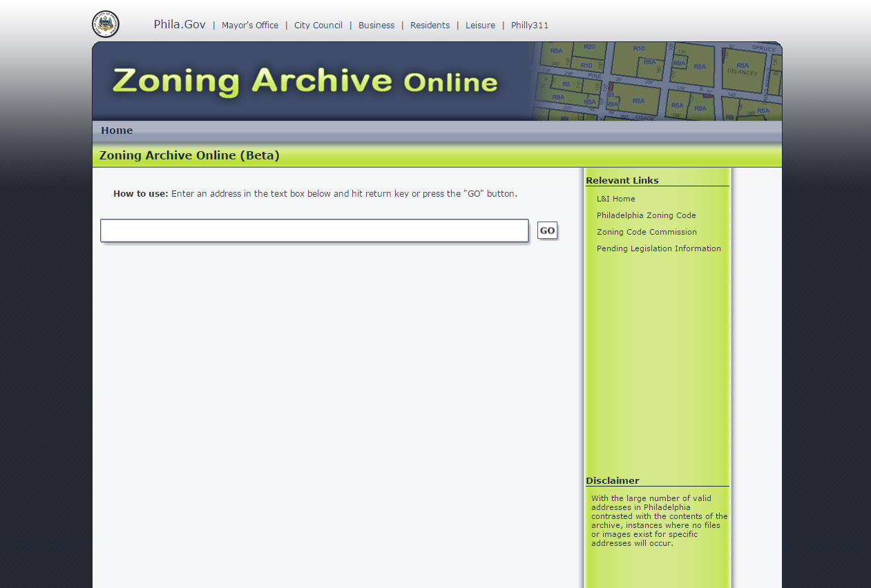Open the Leisure link
The height and width of the screenshot is (588, 871).
point(480,26)
